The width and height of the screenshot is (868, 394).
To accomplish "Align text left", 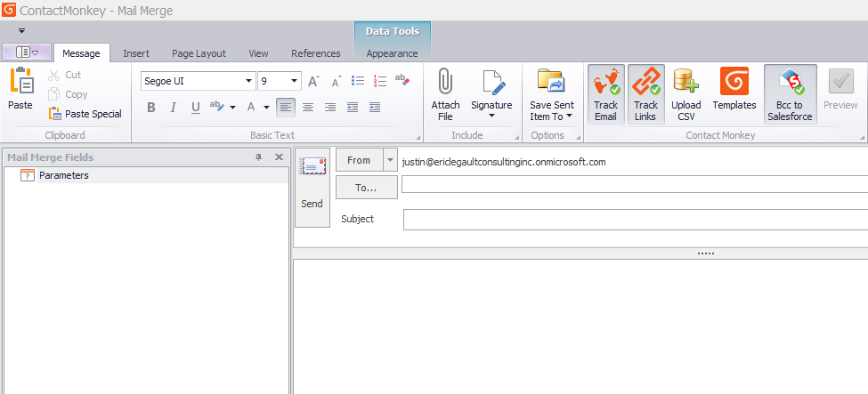I will click(x=286, y=108).
